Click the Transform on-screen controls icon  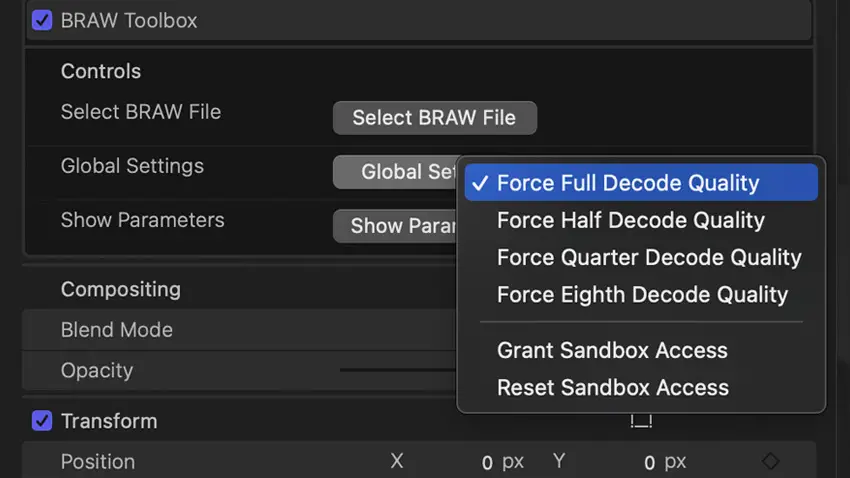click(x=641, y=421)
